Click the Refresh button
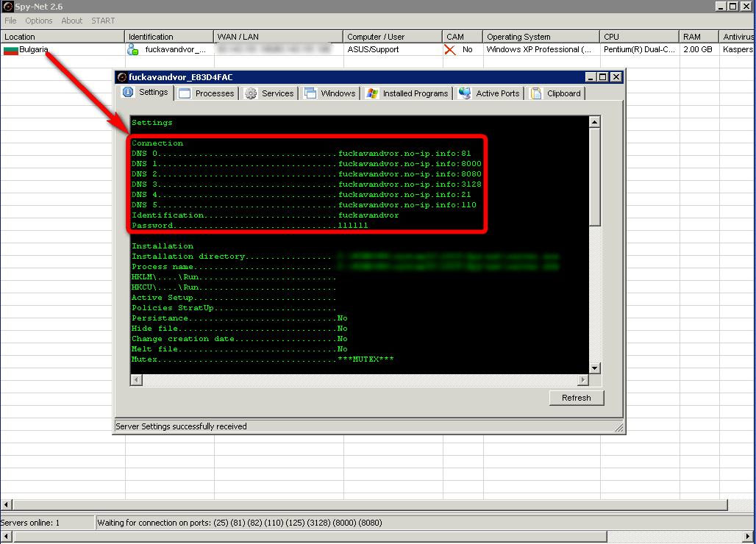756x544 pixels. point(576,398)
